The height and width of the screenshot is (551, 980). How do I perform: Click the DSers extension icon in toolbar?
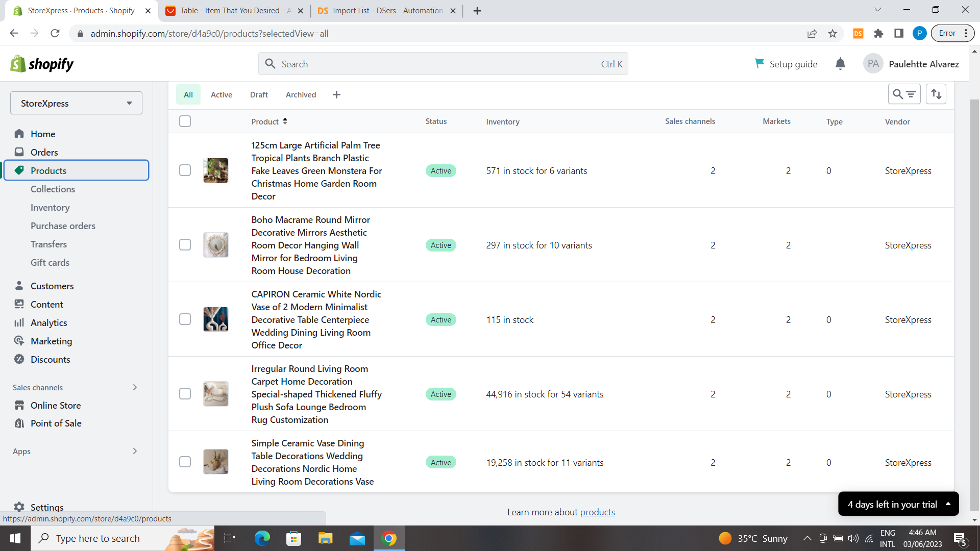858,34
